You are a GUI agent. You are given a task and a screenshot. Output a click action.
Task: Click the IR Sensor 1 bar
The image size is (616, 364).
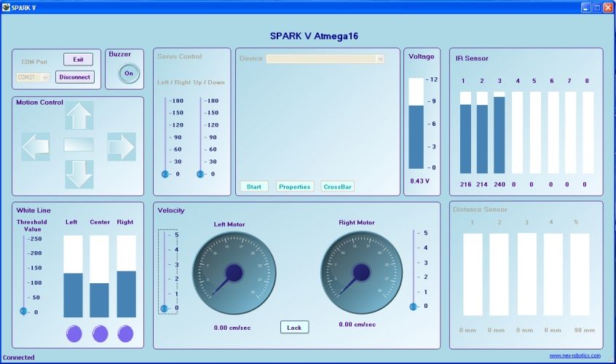point(465,132)
